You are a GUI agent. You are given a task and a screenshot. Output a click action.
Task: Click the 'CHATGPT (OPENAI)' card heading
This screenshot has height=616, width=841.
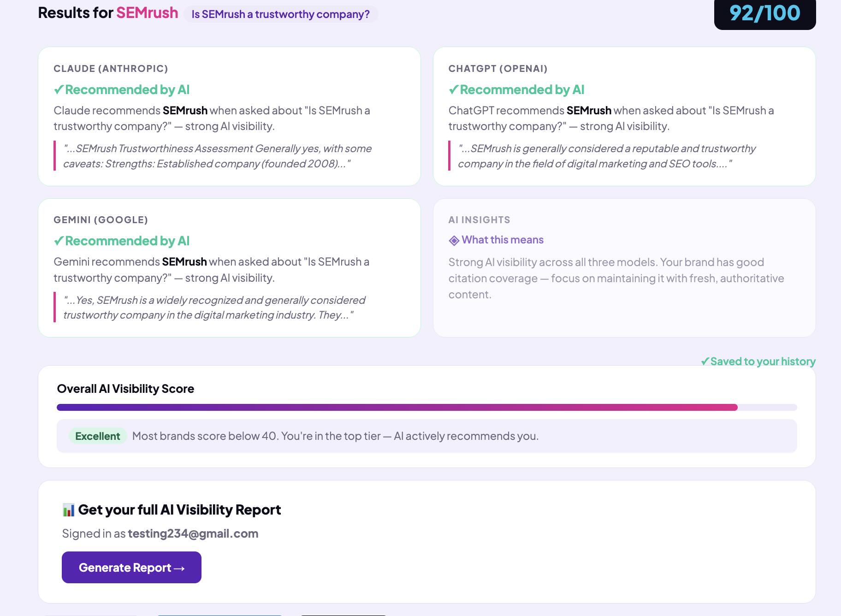(x=498, y=69)
